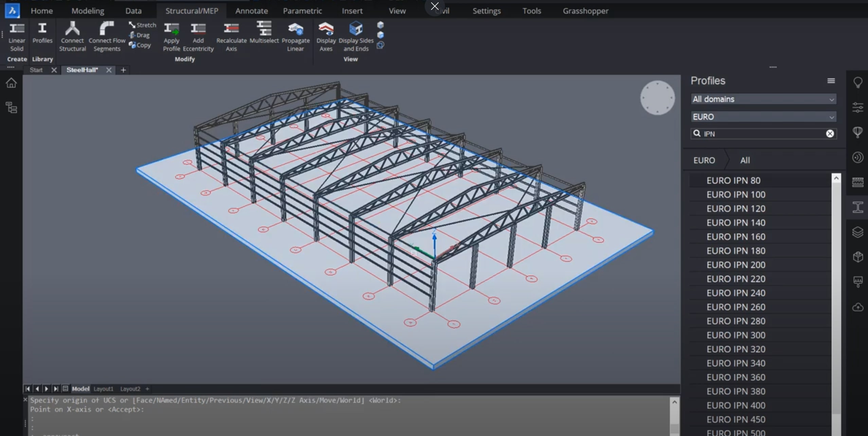Click the Apply Profile icon
868x436 pixels.
[171, 36]
